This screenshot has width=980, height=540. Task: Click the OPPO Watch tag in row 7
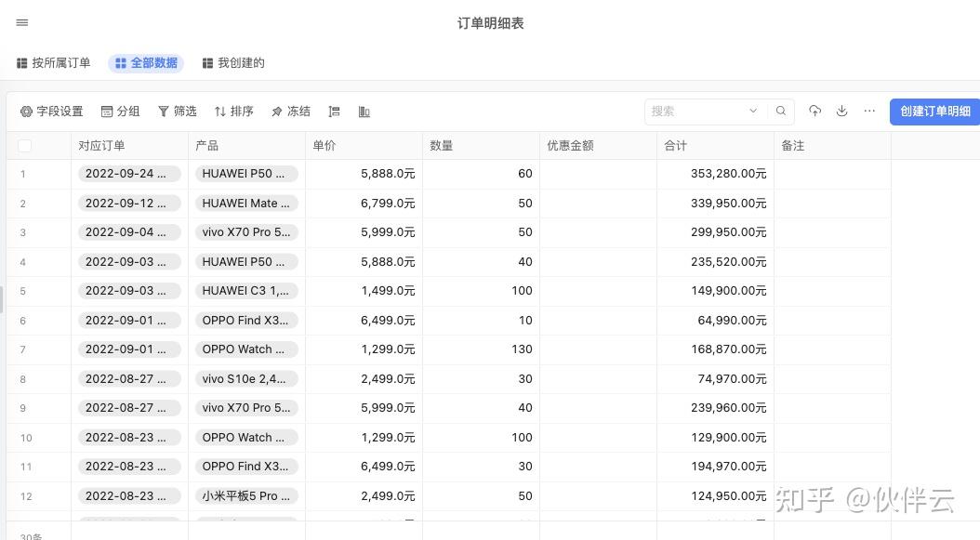[x=246, y=349]
